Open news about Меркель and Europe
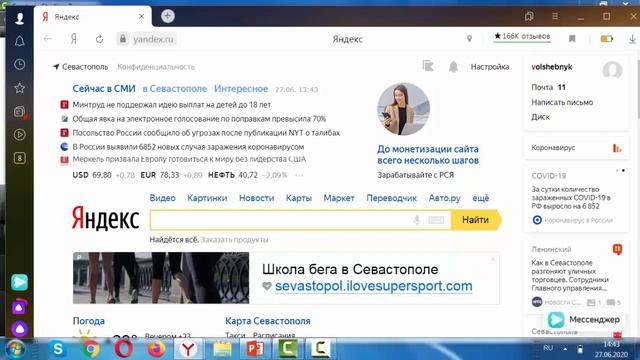 pos(189,159)
